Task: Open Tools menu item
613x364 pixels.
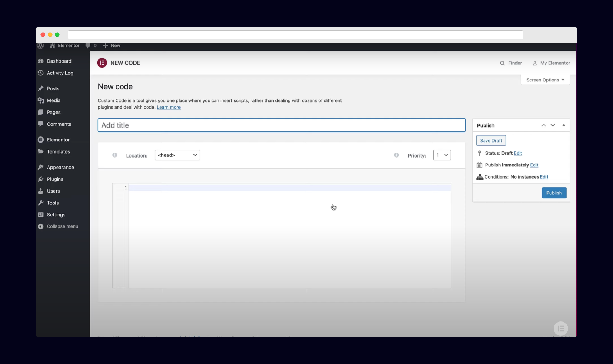Action: click(53, 203)
